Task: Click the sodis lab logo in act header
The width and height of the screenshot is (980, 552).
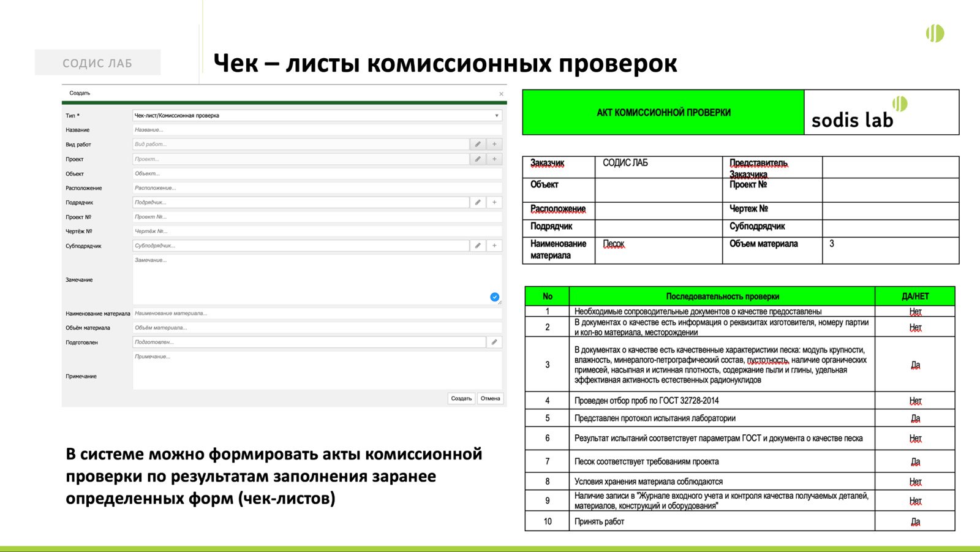Action: [859, 113]
